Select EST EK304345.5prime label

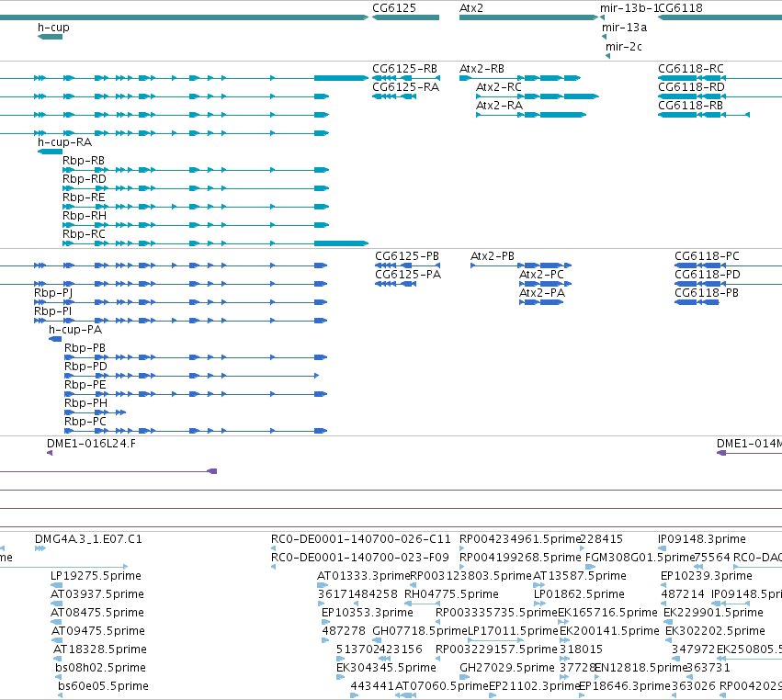click(387, 668)
